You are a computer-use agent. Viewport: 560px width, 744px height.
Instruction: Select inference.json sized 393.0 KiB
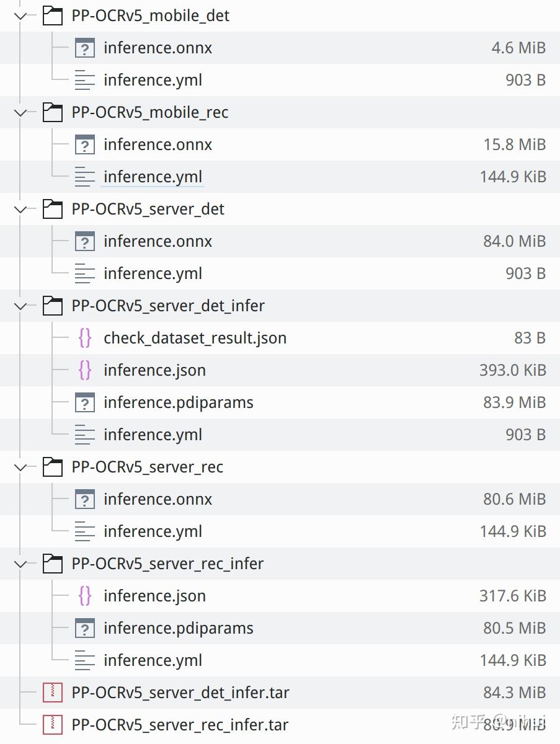click(154, 370)
